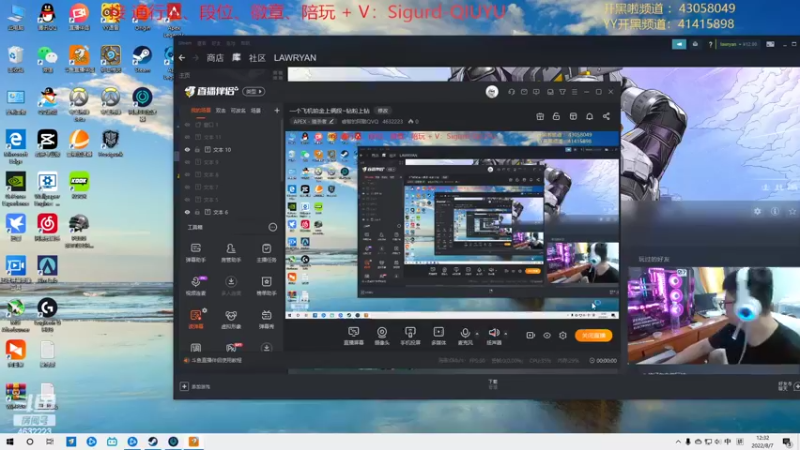
Task: Add a Camera source in streaming app
Action: [382, 336]
